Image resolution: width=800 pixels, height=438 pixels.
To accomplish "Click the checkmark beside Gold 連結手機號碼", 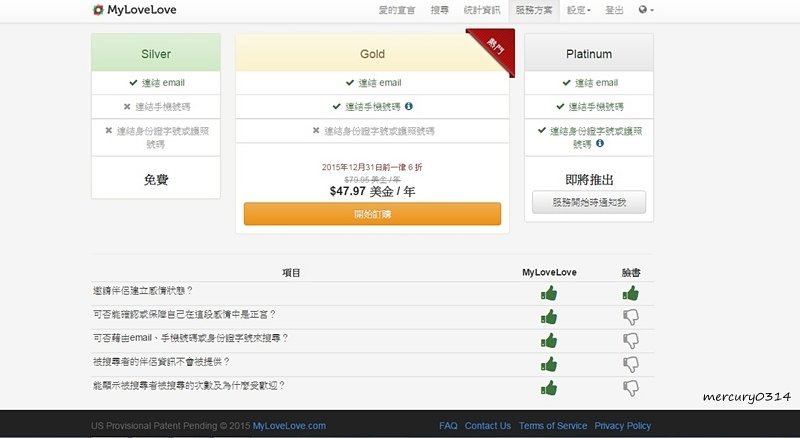I will 336,106.
